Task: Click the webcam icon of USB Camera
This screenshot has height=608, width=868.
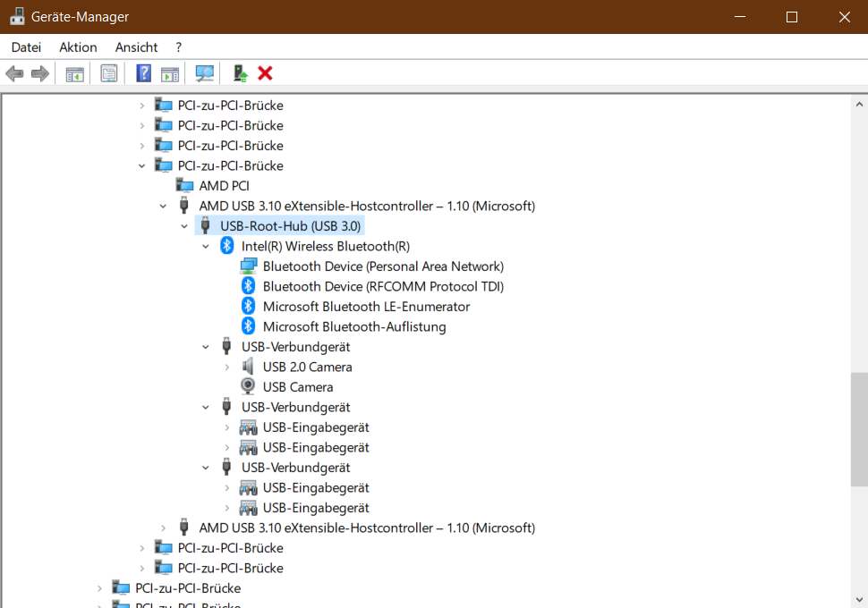Action: tap(248, 386)
